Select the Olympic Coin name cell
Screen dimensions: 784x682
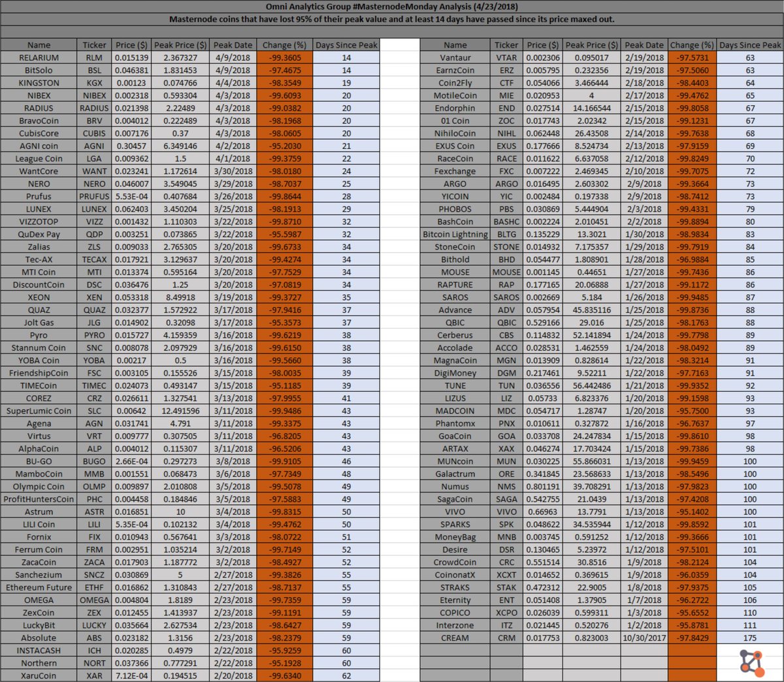click(39, 487)
